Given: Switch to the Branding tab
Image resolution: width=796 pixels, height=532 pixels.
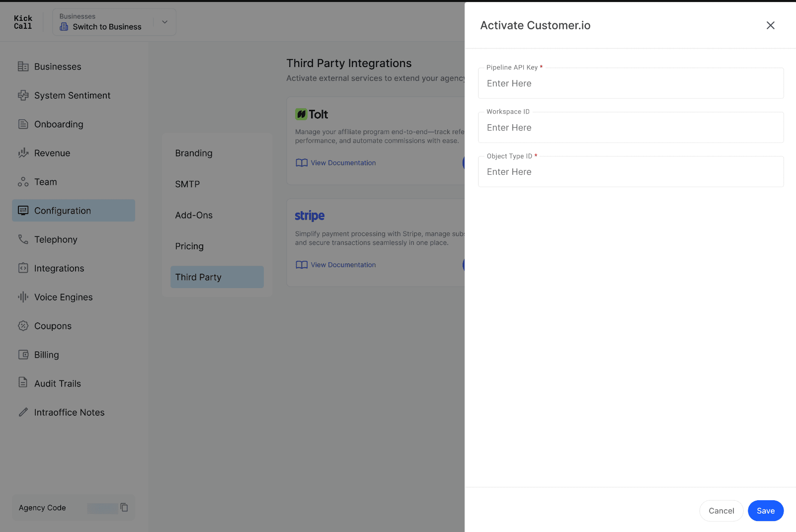Looking at the screenshot, I should point(217,153).
